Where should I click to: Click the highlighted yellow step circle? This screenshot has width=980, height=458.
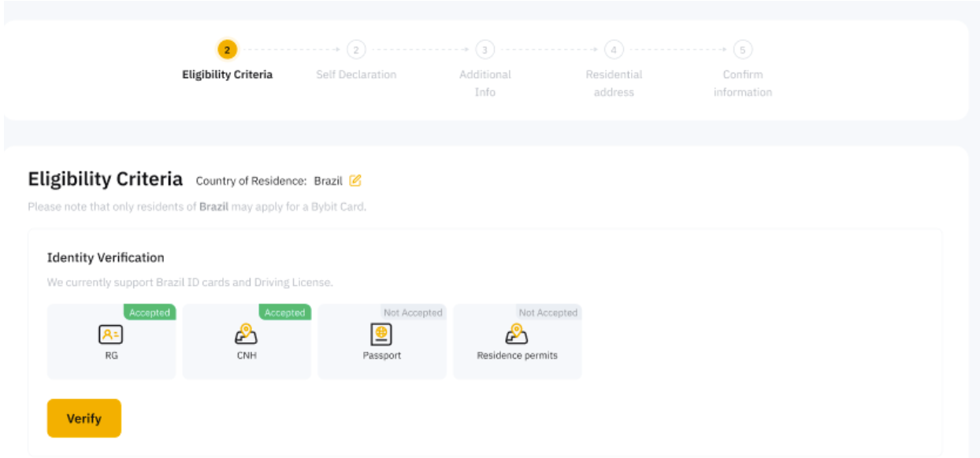click(227, 50)
